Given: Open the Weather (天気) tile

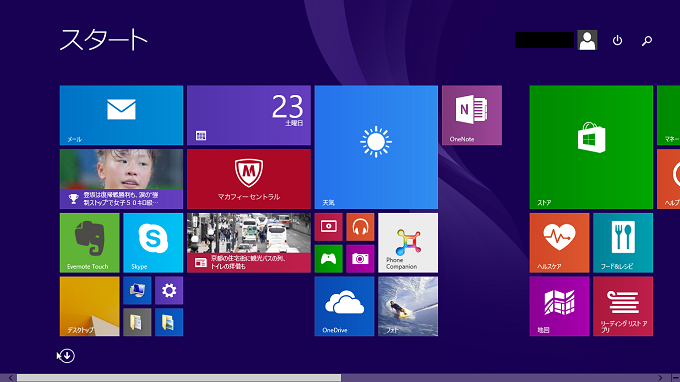Looking at the screenshot, I should pos(376,147).
